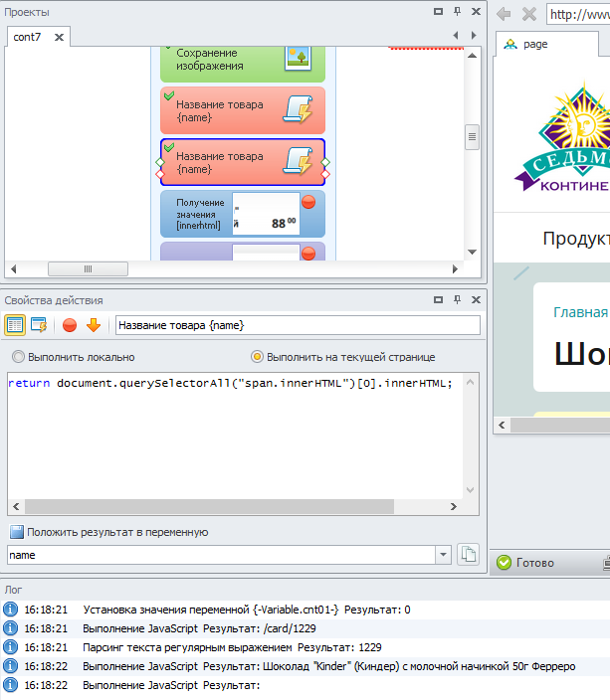
Task: Click the orange down arrow toolbar icon
Action: (94, 325)
